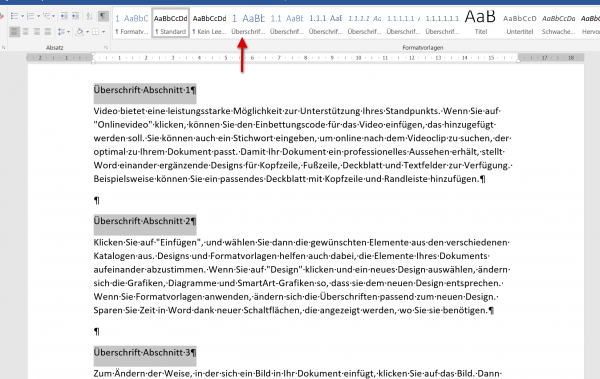Open the borders dropdown arrow
Screen dimensions: 600x379
[x=103, y=32]
